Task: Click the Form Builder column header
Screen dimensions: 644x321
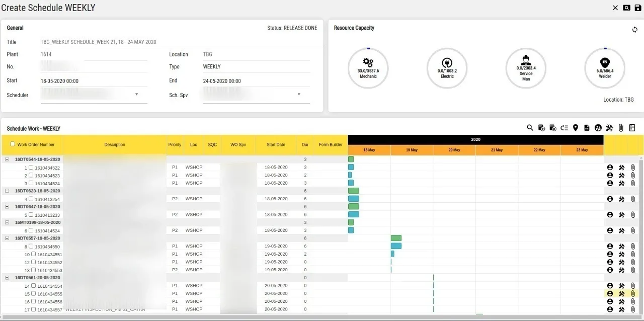Action: tap(331, 145)
